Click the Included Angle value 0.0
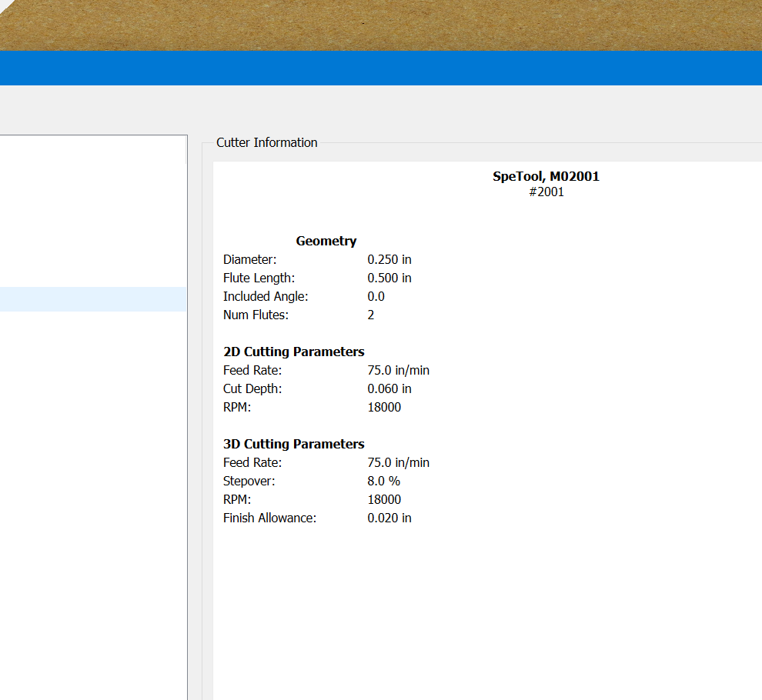The width and height of the screenshot is (762, 700). click(376, 296)
